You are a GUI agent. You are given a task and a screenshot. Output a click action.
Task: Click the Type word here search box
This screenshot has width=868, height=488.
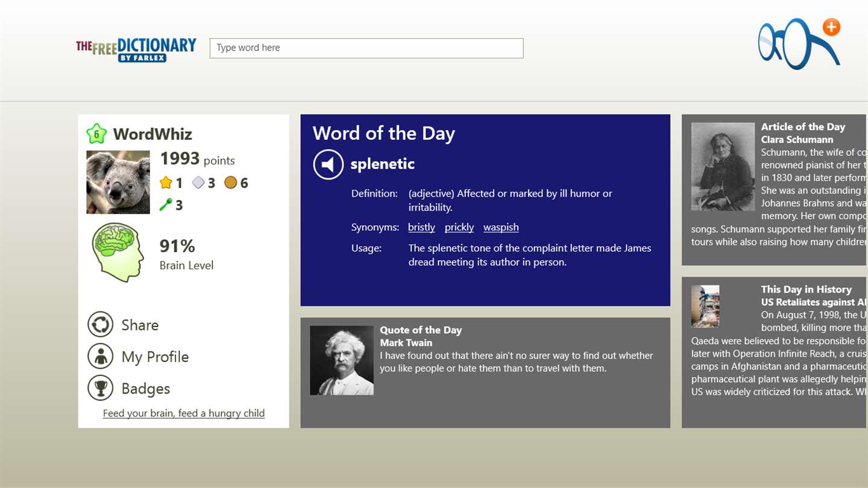tap(366, 48)
